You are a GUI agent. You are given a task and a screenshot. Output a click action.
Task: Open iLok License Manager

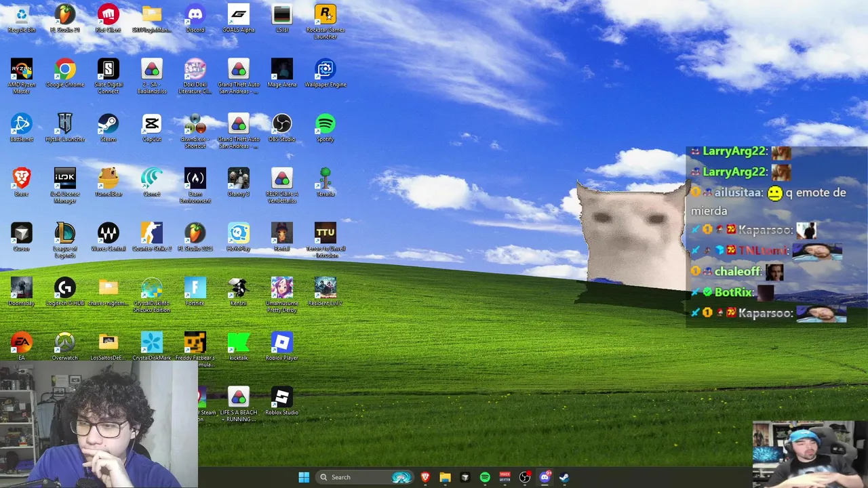click(x=65, y=186)
